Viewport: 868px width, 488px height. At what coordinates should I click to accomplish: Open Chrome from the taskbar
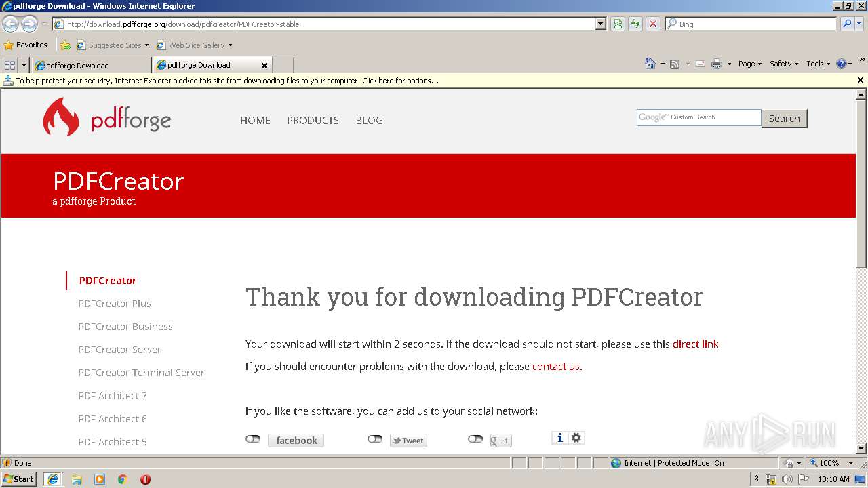[x=123, y=479]
